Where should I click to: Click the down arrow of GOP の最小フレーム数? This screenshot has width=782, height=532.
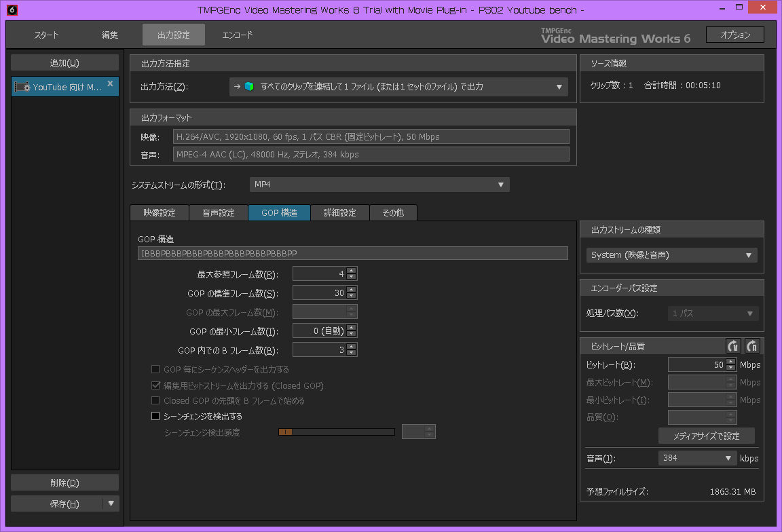(x=352, y=334)
